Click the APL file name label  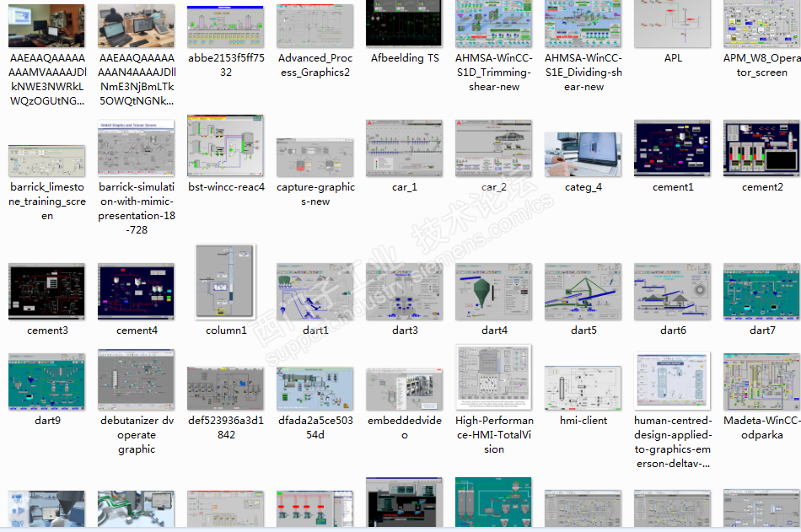tap(673, 57)
